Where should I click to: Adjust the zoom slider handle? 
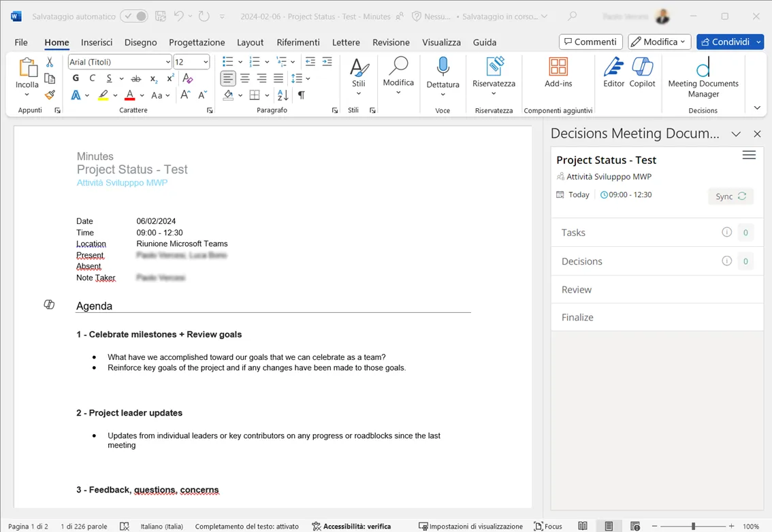[x=693, y=526]
